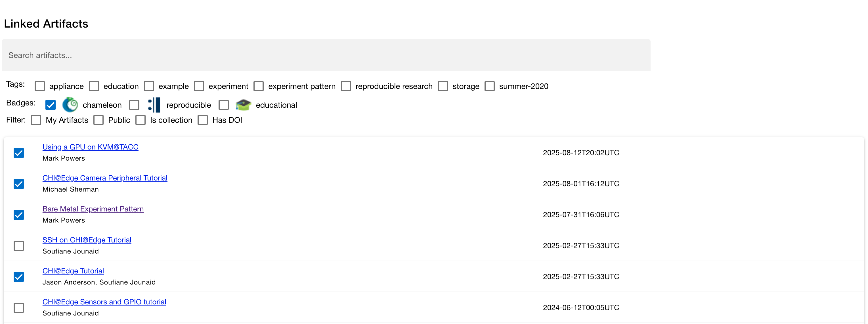Uncheck CHI@Edge Camera Peripheral Tutorial row

(19, 184)
